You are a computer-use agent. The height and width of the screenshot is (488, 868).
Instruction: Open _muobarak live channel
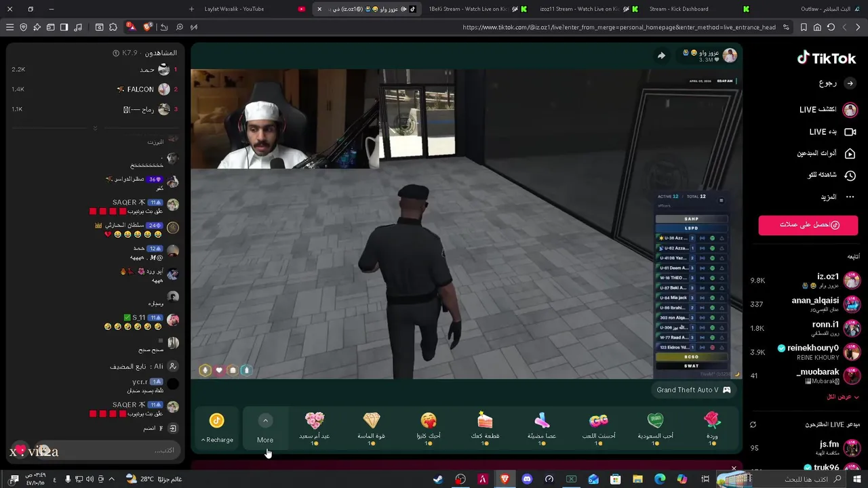point(805,375)
